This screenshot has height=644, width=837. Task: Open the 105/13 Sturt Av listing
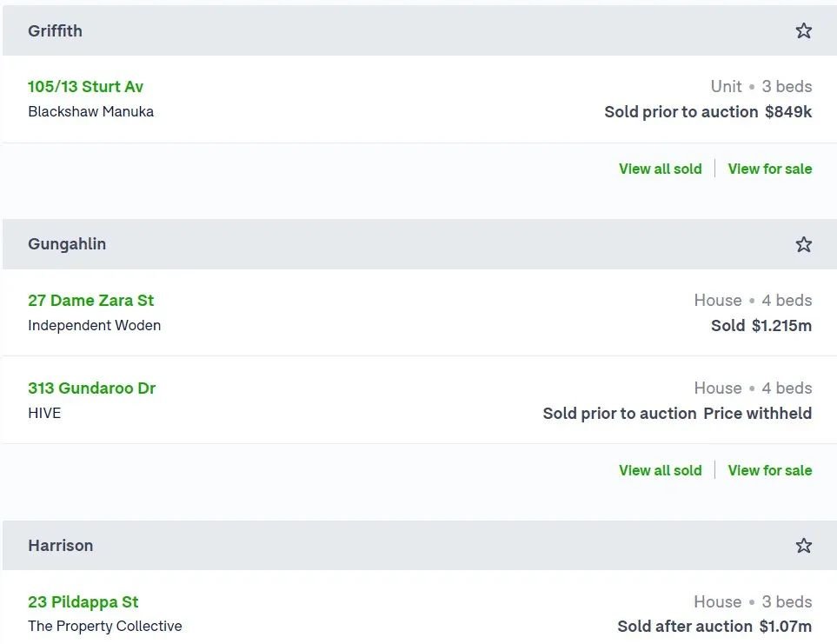click(85, 86)
